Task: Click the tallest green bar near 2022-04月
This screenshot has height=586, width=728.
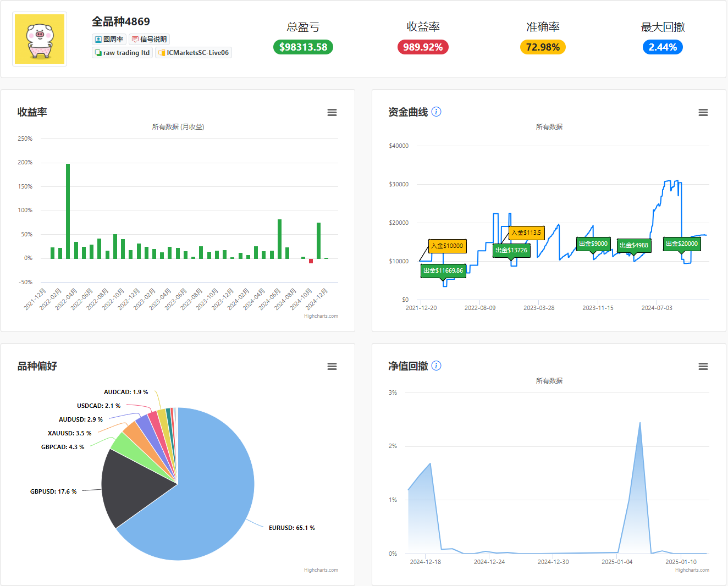Action: tap(68, 211)
